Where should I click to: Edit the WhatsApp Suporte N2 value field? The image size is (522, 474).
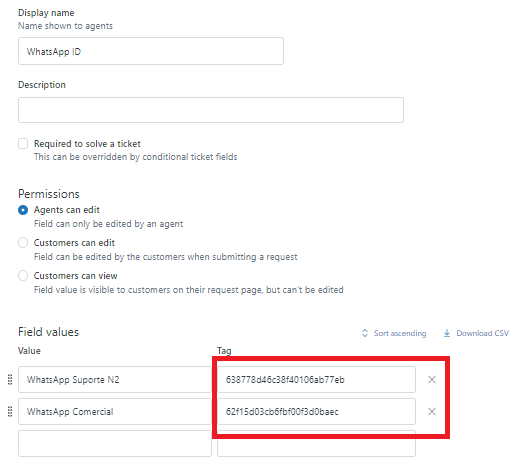coord(115,379)
